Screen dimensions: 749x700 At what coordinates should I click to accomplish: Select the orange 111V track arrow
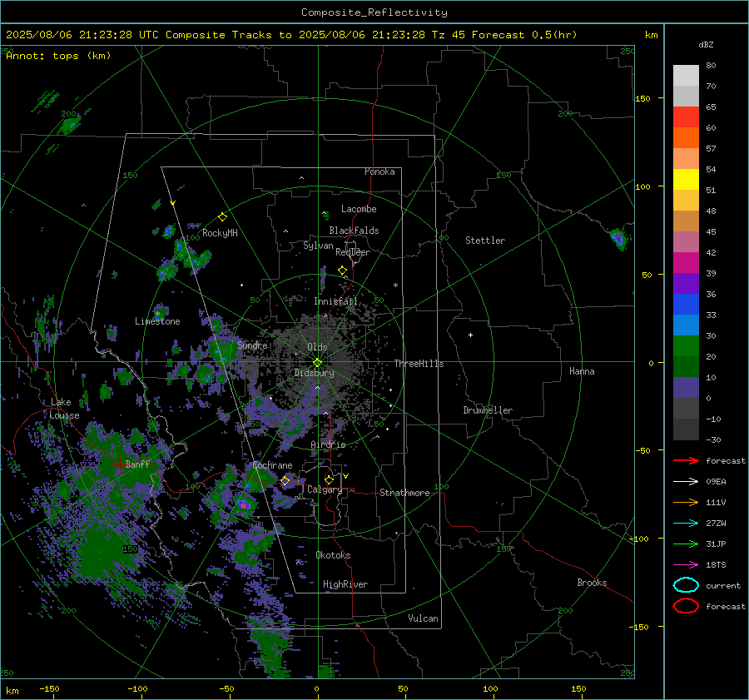tap(686, 502)
